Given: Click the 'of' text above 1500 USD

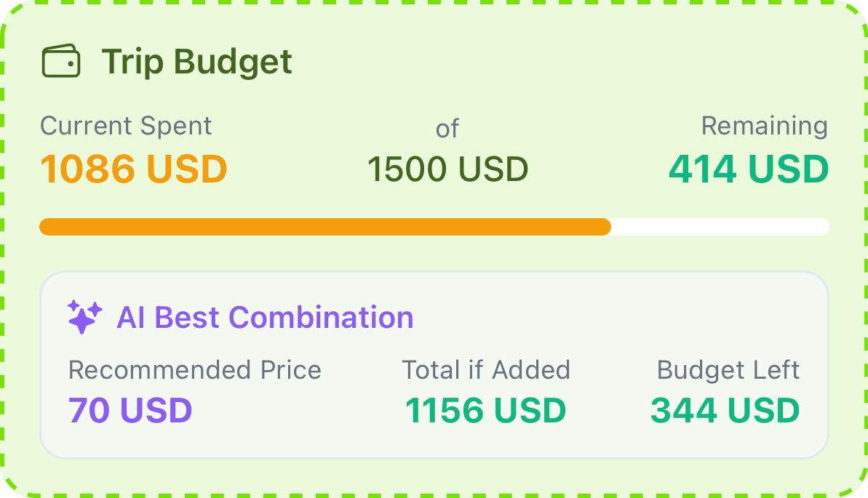Looking at the screenshot, I should [x=447, y=129].
